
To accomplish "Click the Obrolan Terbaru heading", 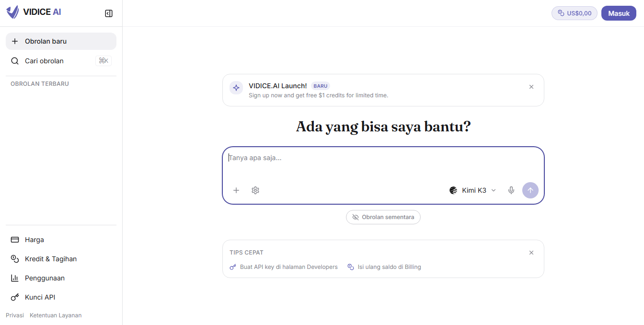I will tap(40, 84).
